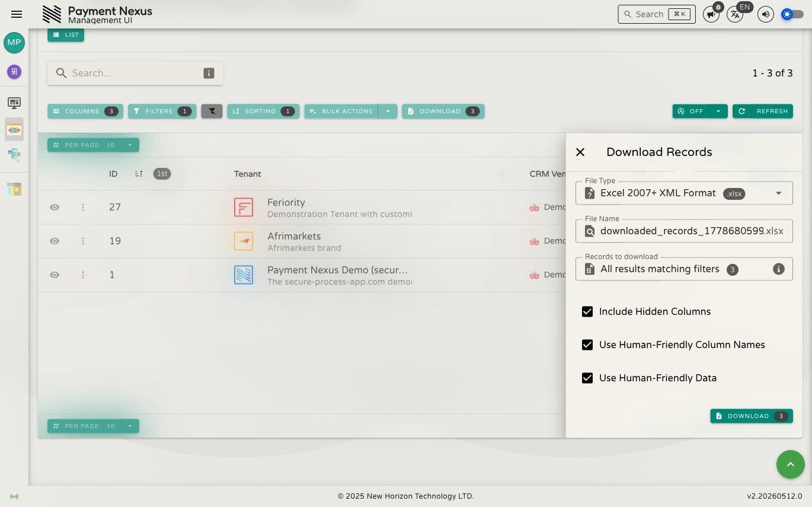The height and width of the screenshot is (507, 812).
Task: Open row actions menu for Afrimarkets
Action: (83, 241)
